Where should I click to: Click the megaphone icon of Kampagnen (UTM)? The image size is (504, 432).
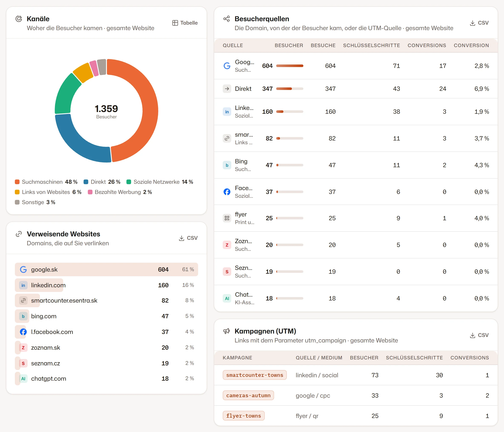[x=227, y=331]
